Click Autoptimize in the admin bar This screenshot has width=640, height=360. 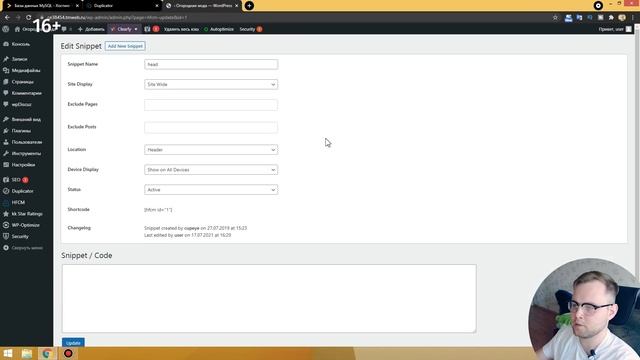tap(219, 29)
